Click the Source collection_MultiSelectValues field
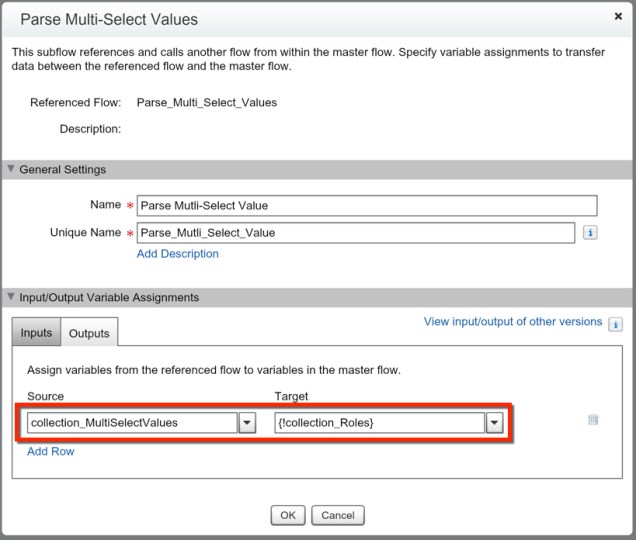Viewport: 636px width, 540px height. [132, 423]
